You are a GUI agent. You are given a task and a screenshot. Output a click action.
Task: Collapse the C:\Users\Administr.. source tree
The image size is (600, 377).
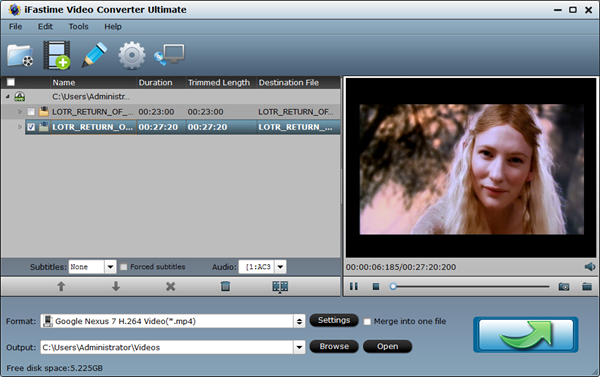point(8,96)
